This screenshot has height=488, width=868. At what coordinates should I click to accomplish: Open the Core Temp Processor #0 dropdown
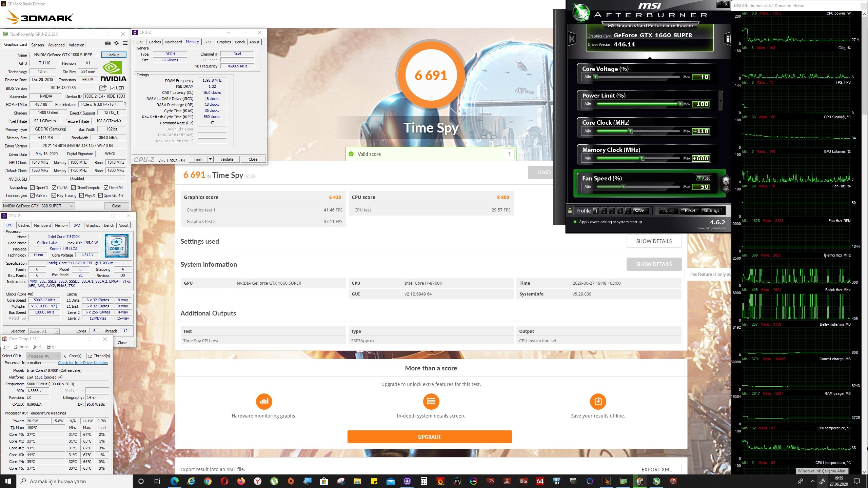pos(43,356)
